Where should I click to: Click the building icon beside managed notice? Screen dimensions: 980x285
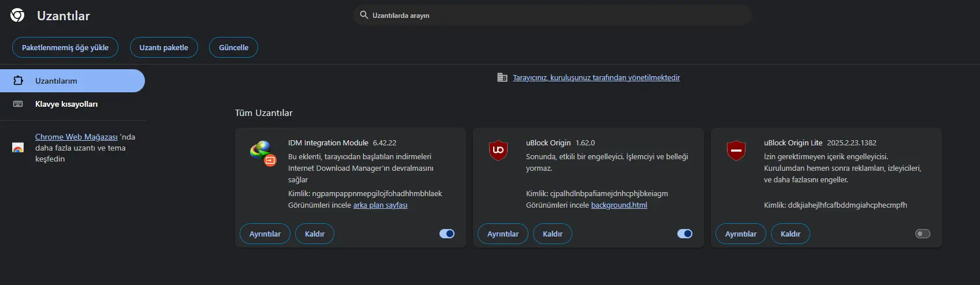502,77
